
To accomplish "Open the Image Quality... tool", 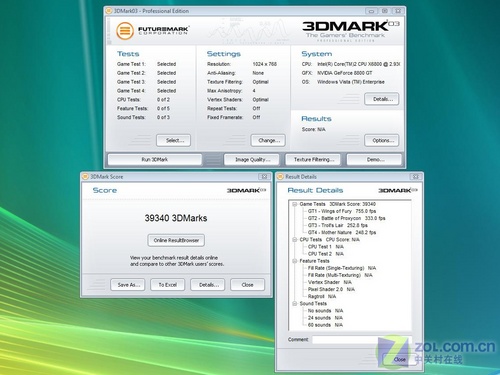I will pyautogui.click(x=252, y=160).
